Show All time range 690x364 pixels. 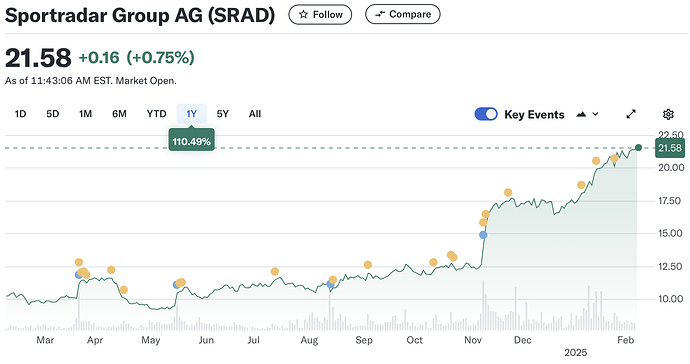click(x=255, y=114)
